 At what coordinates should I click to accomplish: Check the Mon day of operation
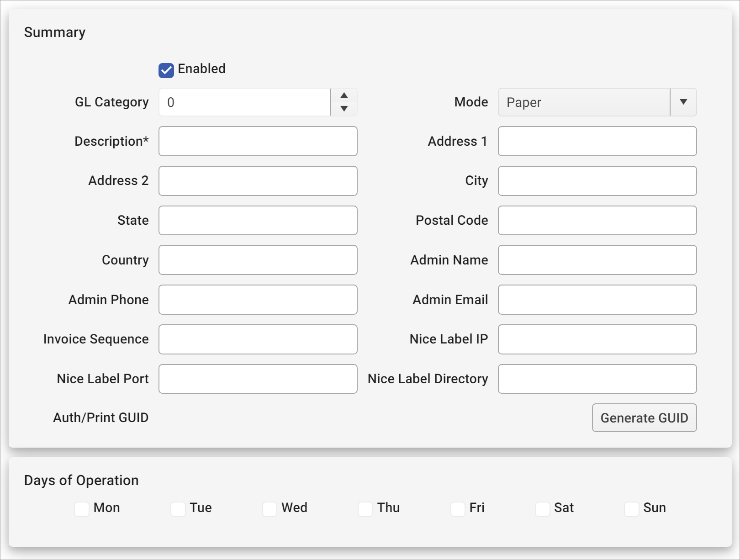click(x=82, y=508)
